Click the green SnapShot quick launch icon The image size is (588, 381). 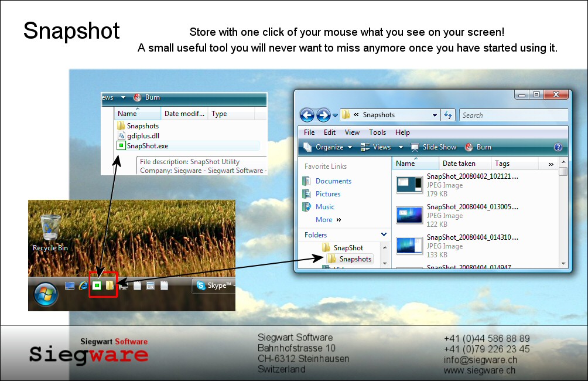97,285
